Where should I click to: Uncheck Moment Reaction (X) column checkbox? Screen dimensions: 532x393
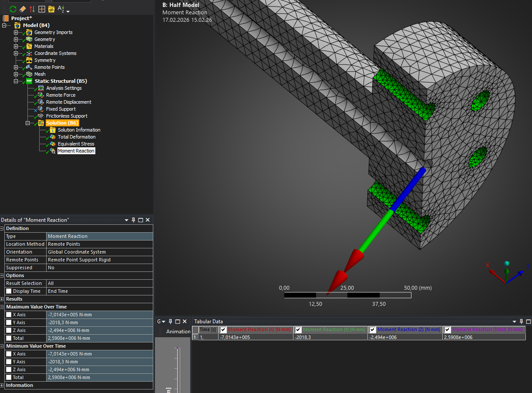tap(224, 329)
